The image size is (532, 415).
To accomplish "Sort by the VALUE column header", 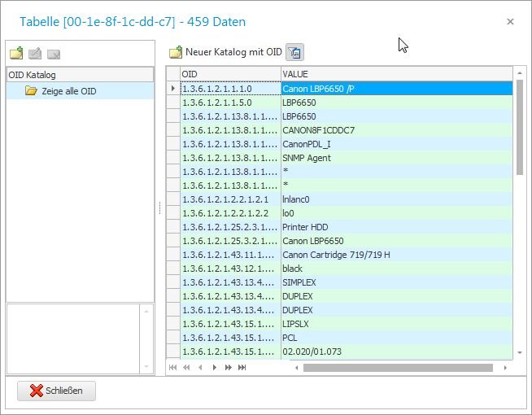I will (397, 74).
